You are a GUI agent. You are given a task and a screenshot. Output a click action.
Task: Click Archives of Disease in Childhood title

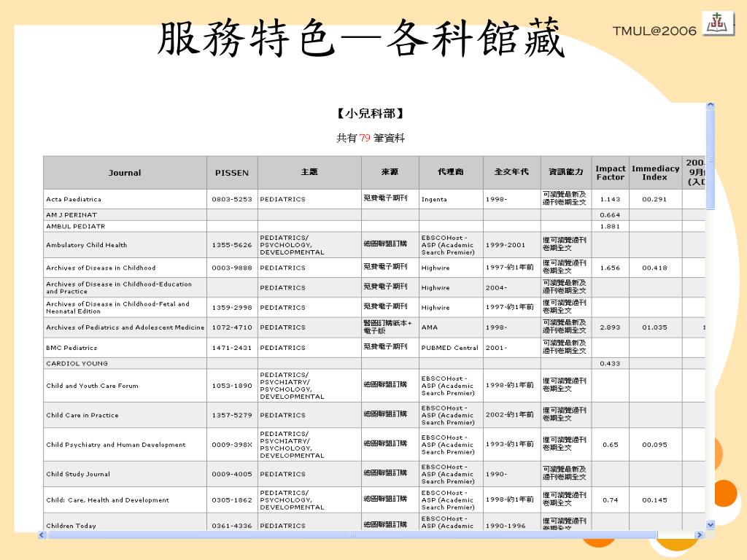(101, 268)
